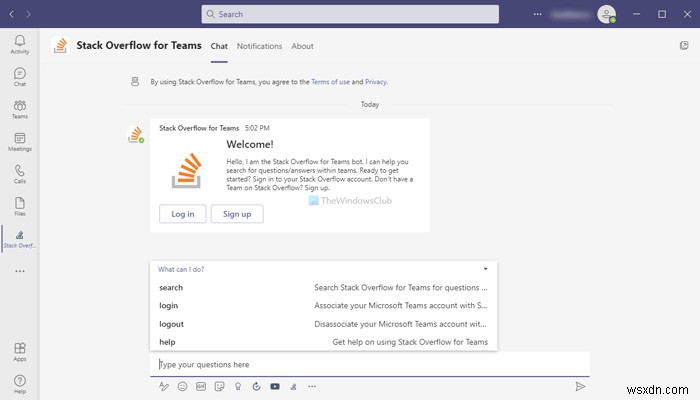Go forward with the right arrow

[28, 14]
